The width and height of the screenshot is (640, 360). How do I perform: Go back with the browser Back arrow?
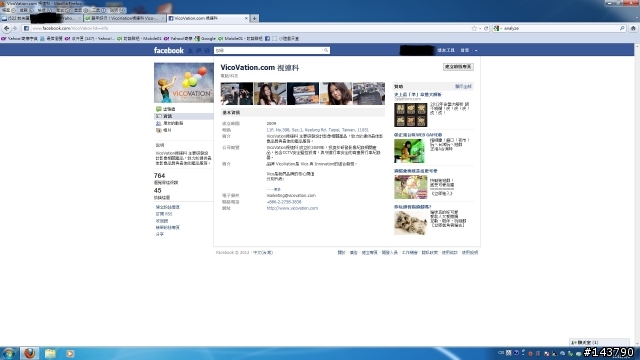(x=7, y=28)
